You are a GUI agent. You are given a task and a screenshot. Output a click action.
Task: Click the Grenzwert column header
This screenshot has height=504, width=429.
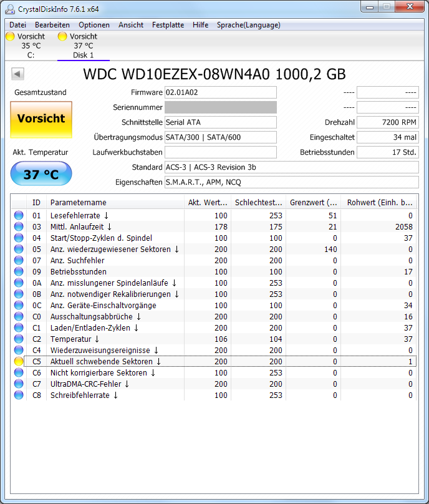pyautogui.click(x=313, y=203)
